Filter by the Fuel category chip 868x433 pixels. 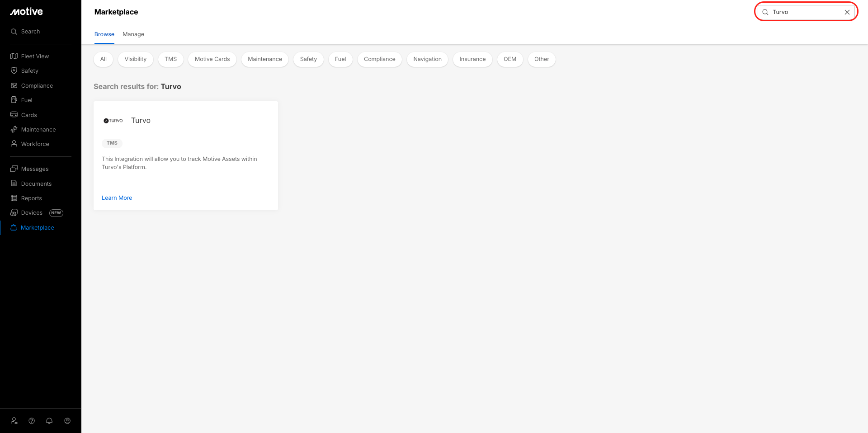coord(340,59)
